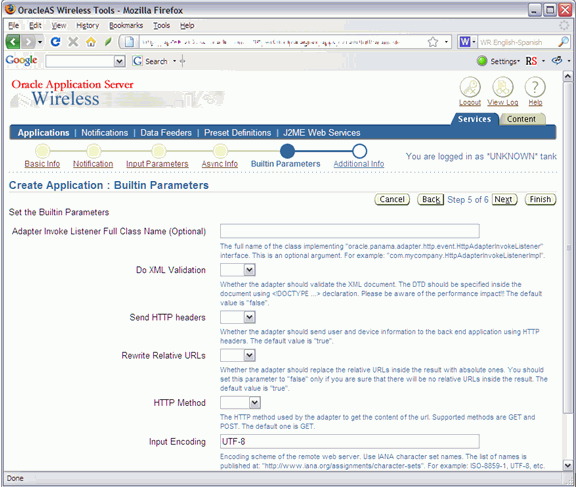Click the View Log link
This screenshot has width=576, height=487.
(x=503, y=102)
